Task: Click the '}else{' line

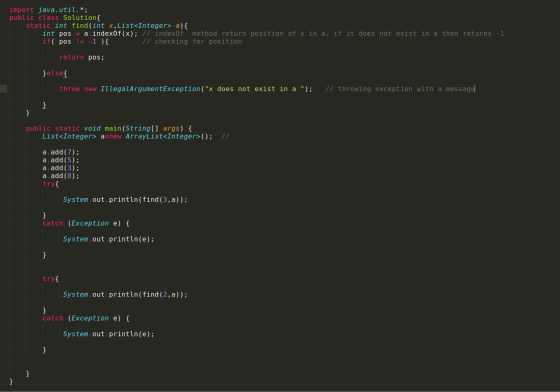Action: pyautogui.click(x=55, y=73)
